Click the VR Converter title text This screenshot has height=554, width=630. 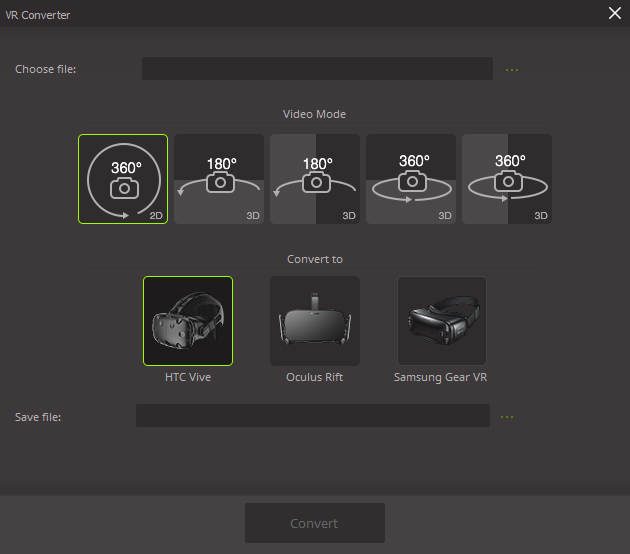click(x=39, y=15)
